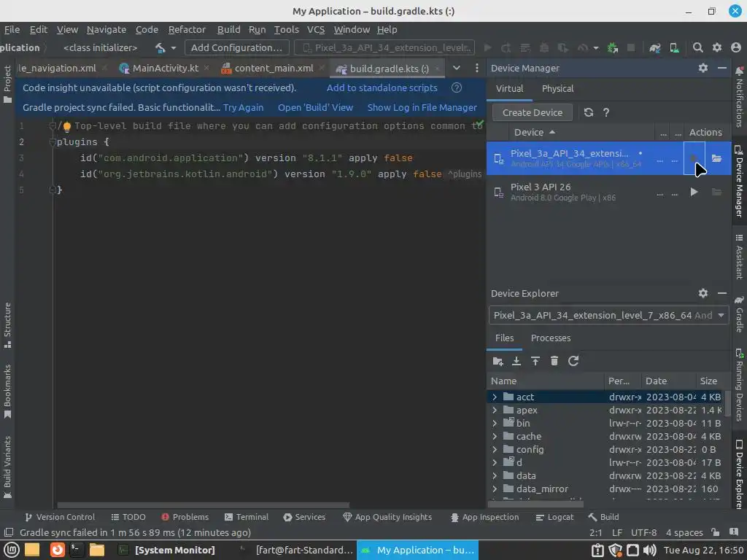The image size is (747, 560).
Task: Open Firefox from the taskbar
Action: click(58, 550)
